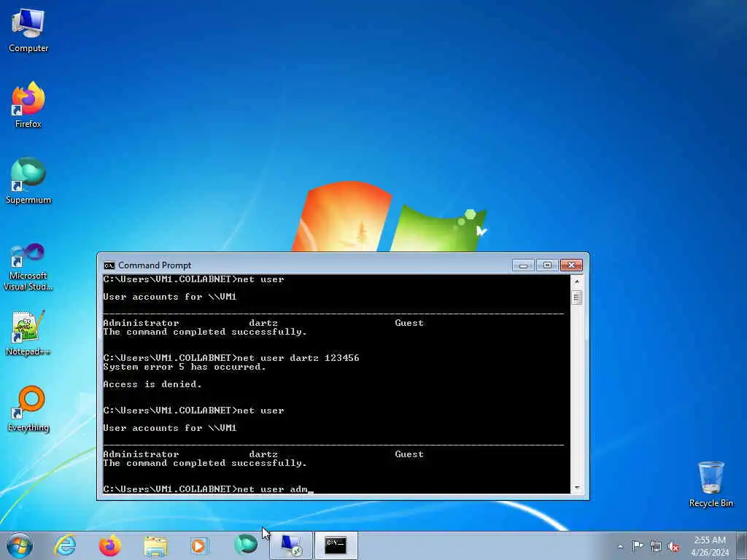747x560 pixels.
Task: Close the Command Prompt window
Action: 571,265
